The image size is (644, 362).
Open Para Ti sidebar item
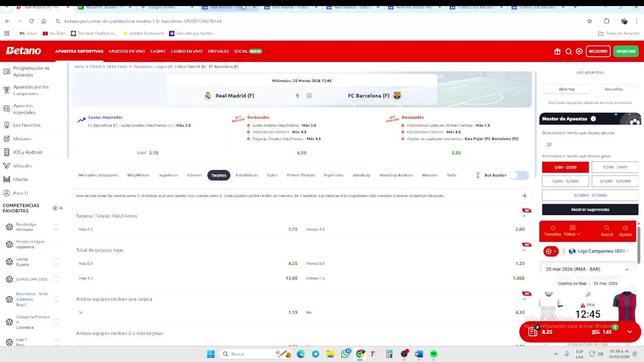[x=20, y=193]
